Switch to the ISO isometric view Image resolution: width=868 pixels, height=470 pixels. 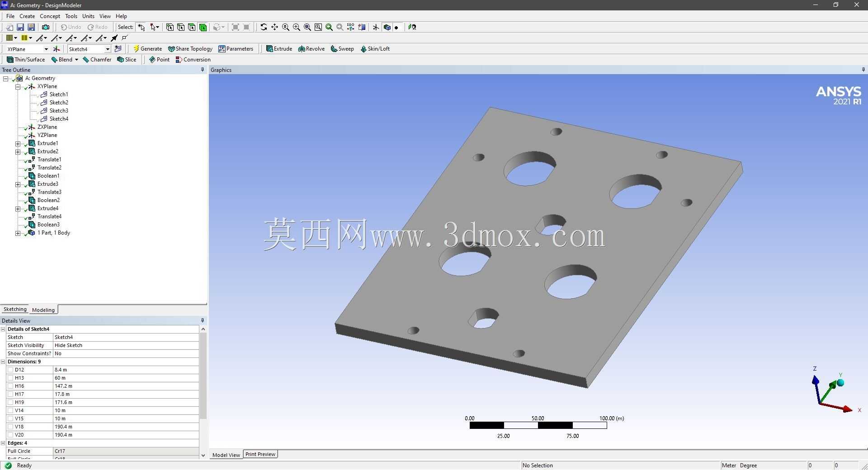(351, 27)
